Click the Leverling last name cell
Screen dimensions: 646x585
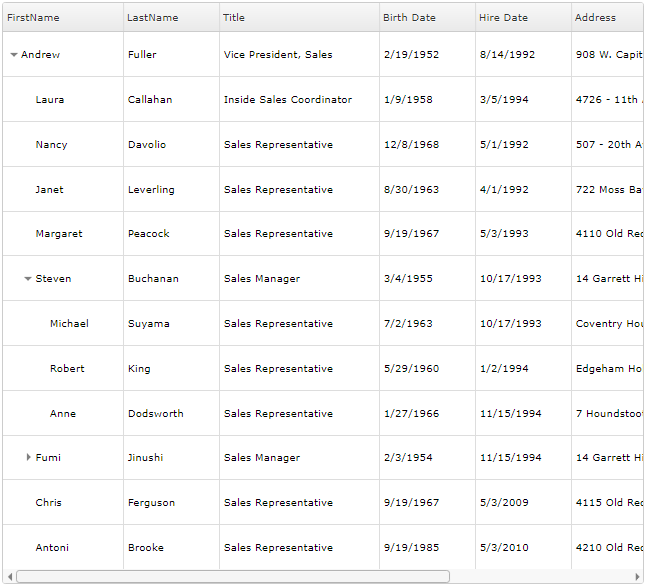coord(151,190)
